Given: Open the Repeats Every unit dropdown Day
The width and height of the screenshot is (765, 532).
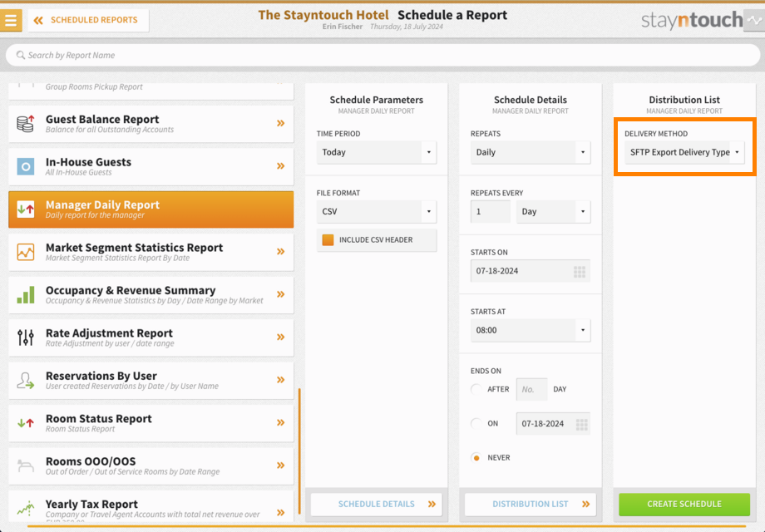Looking at the screenshot, I should pyautogui.click(x=553, y=212).
